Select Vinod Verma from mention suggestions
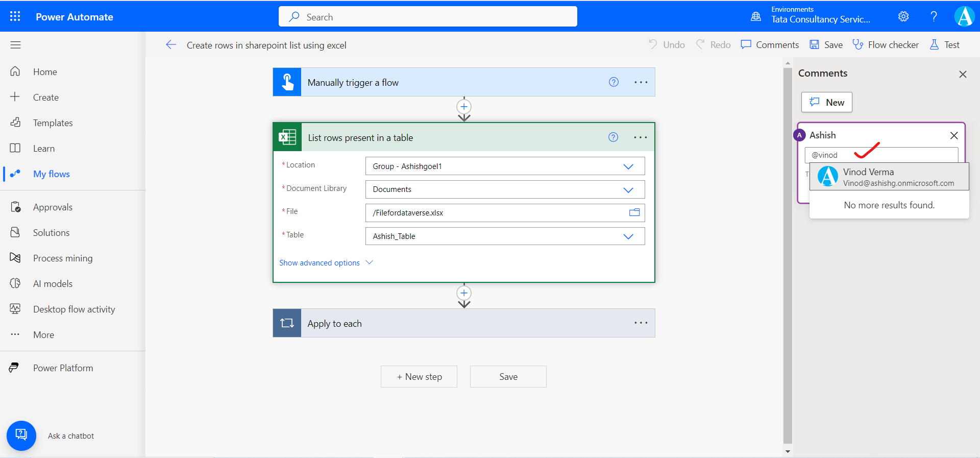Viewport: 980px width, 458px height. (x=889, y=177)
